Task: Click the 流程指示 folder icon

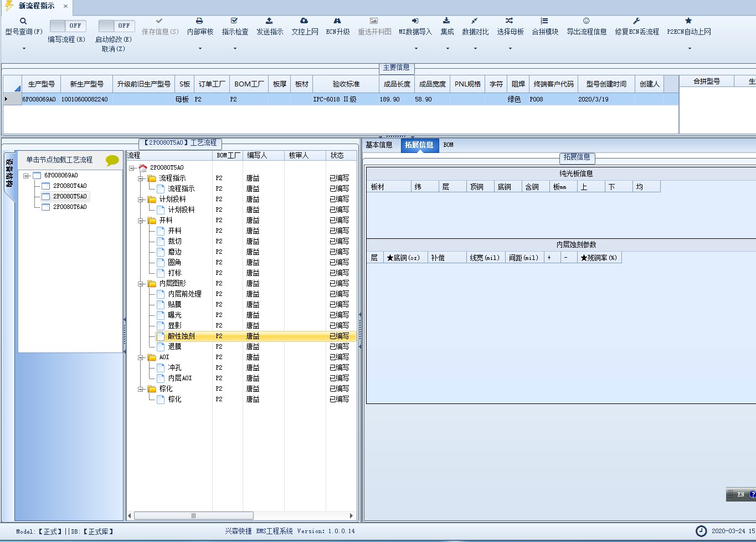Action: tap(152, 178)
